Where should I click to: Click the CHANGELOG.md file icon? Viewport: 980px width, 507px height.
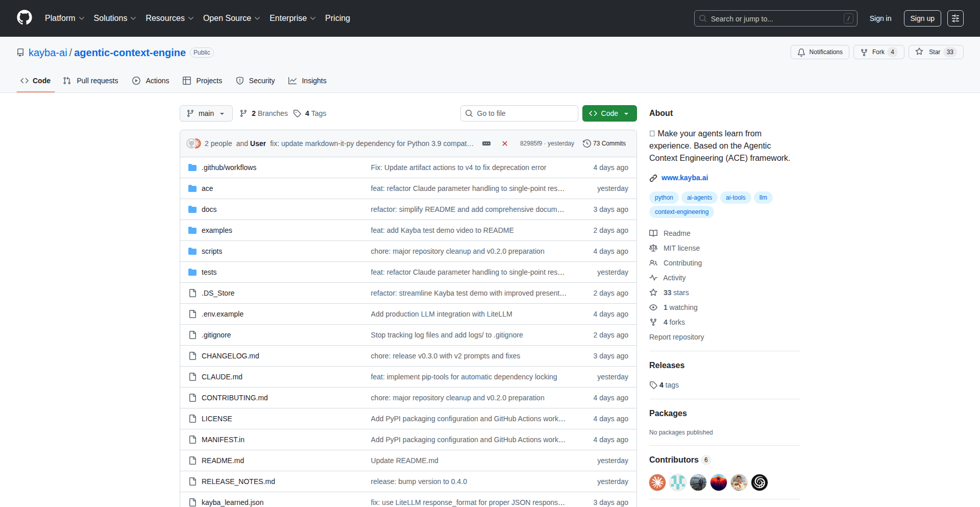pos(192,356)
